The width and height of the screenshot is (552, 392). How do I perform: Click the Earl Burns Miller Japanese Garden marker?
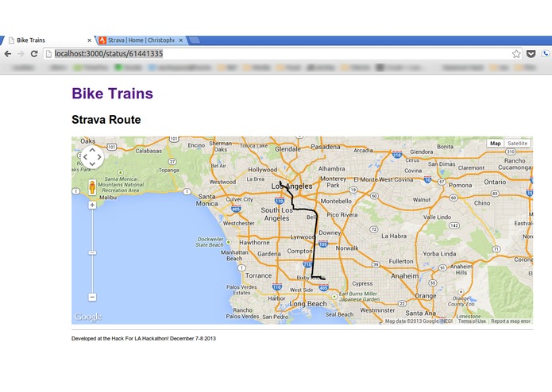pos(334,297)
